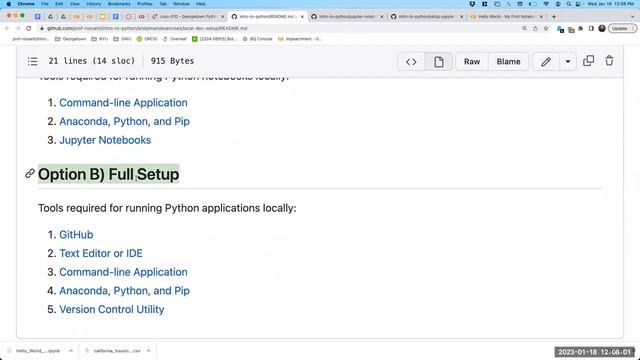Bookmark this page with the star icon
The height and width of the screenshot is (360, 640).
point(546,28)
